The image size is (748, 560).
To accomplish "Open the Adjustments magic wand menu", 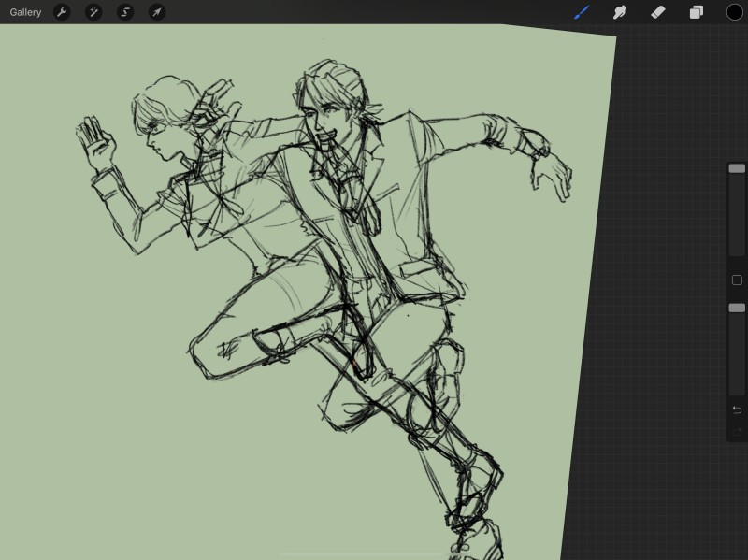I will [93, 12].
